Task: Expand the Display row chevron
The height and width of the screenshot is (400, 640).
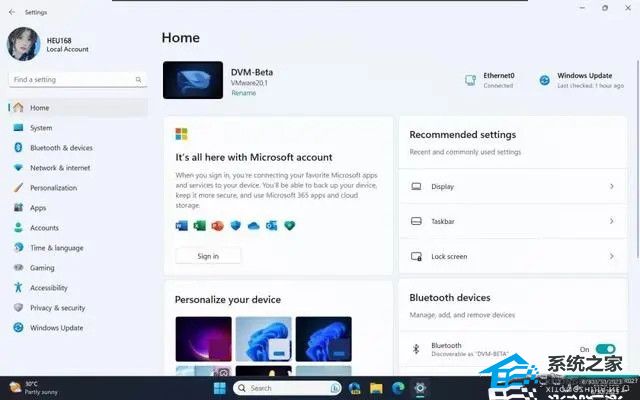Action: 611,187
